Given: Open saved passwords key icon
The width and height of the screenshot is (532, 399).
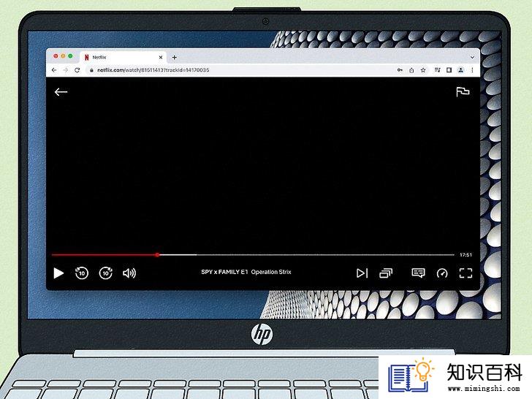Looking at the screenshot, I should tap(400, 70).
